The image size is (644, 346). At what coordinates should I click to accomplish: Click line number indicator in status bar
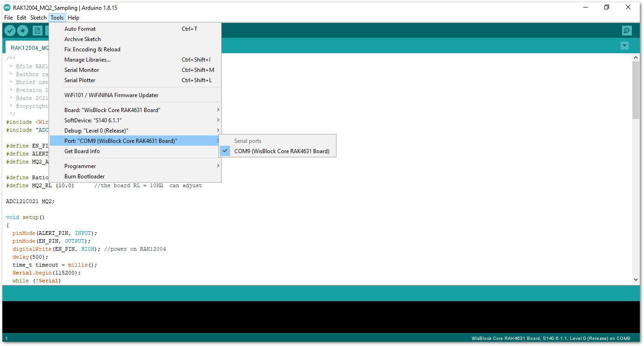click(x=7, y=339)
